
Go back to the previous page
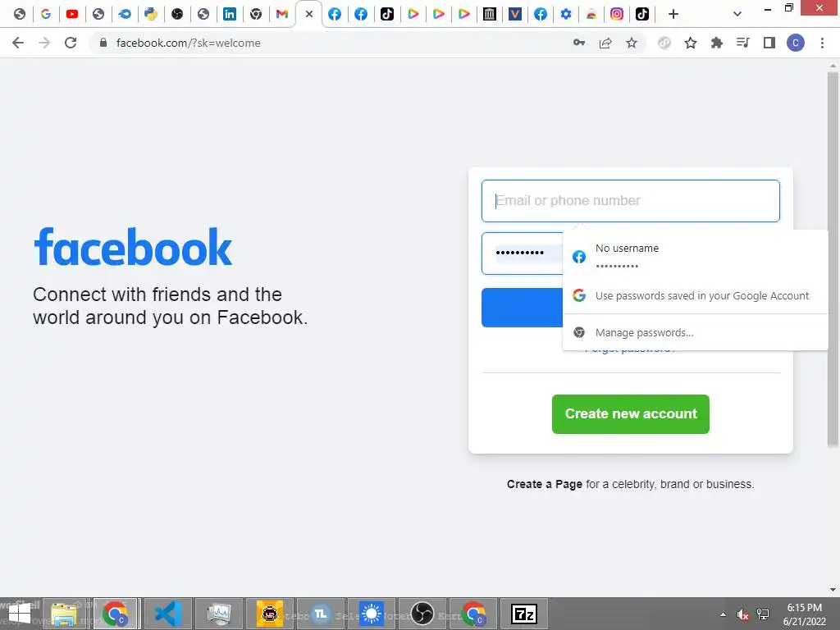coord(18,43)
